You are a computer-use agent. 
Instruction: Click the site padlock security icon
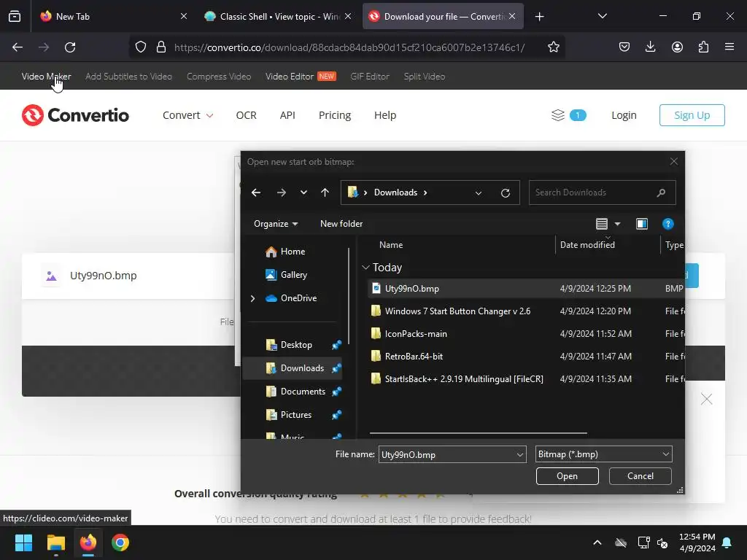click(161, 47)
